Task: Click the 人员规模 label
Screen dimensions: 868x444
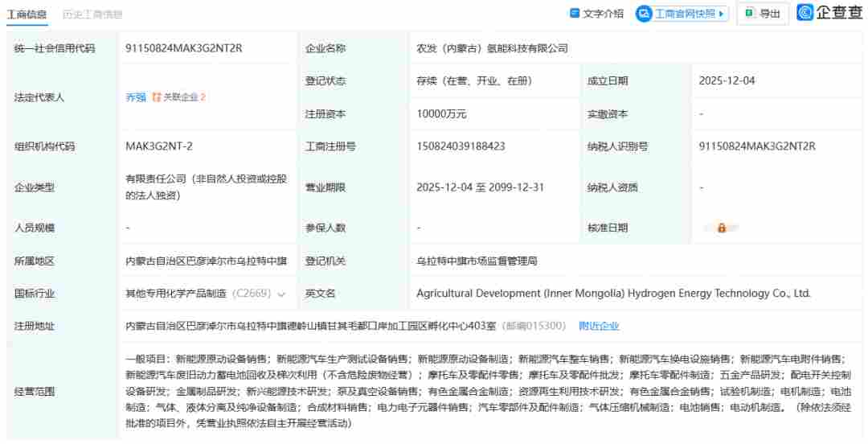Action: pyautogui.click(x=35, y=228)
